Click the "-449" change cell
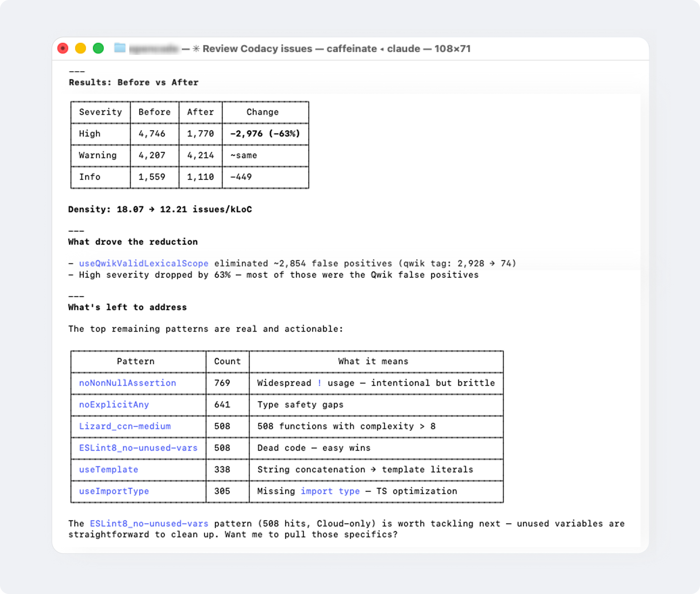The width and height of the screenshot is (700, 594). point(241,177)
